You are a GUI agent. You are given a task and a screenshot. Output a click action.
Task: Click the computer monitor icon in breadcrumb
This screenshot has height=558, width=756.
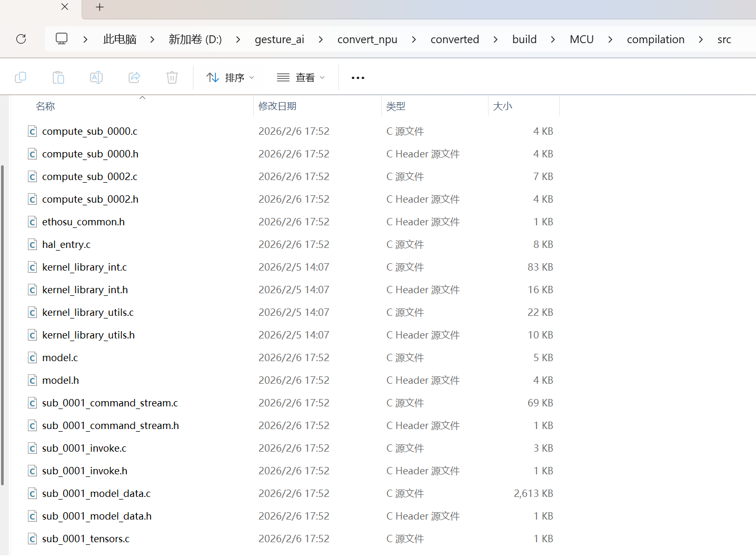pos(62,38)
